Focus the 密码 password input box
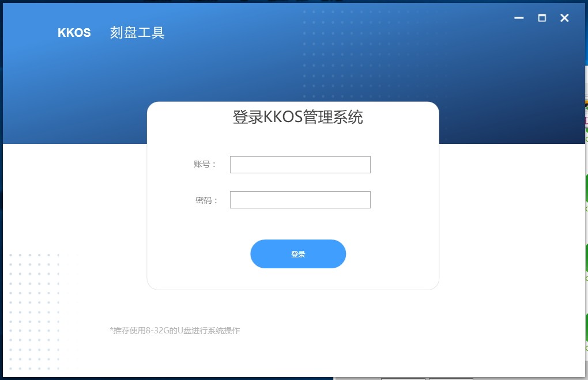 coord(300,200)
